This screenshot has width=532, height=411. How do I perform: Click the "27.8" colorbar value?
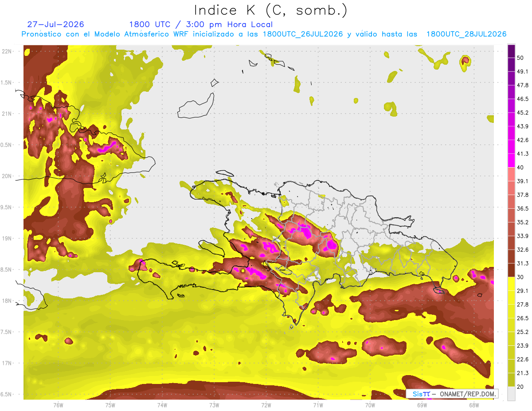pos(523,305)
